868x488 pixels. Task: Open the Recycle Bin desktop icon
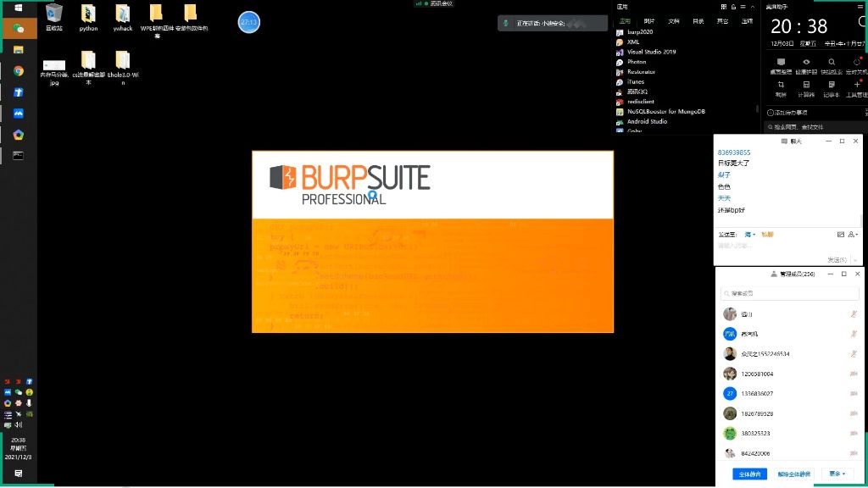[54, 17]
